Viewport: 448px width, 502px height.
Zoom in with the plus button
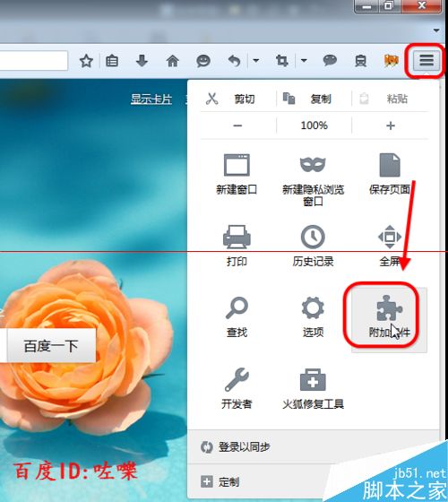click(x=390, y=125)
